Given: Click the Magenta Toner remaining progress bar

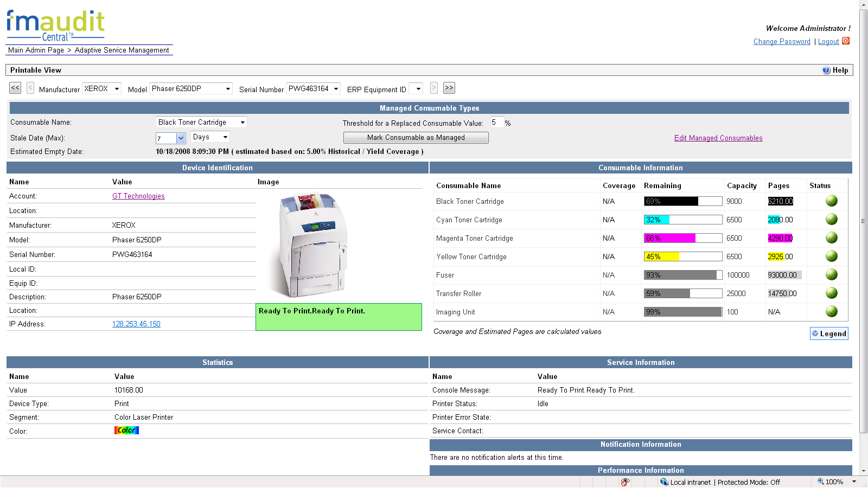Looking at the screenshot, I should [x=682, y=238].
